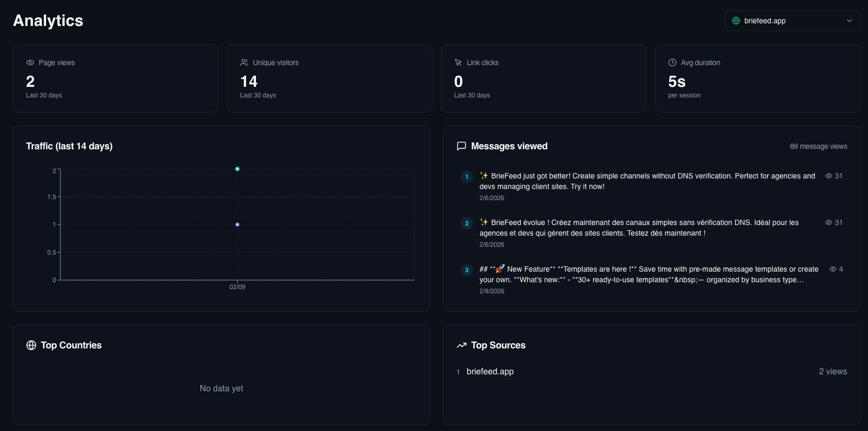The height and width of the screenshot is (431, 868).
Task: Click the 2 views count in Top Sources
Action: (833, 372)
